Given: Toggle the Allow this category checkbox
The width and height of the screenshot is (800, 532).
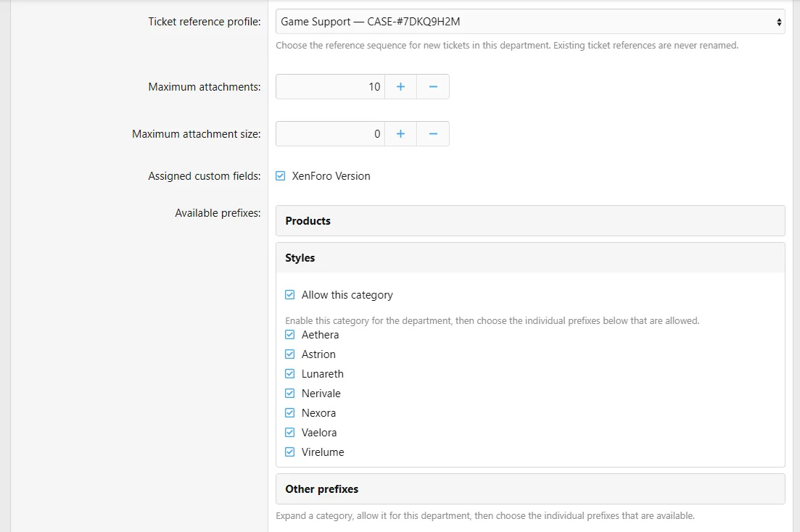Looking at the screenshot, I should (290, 295).
